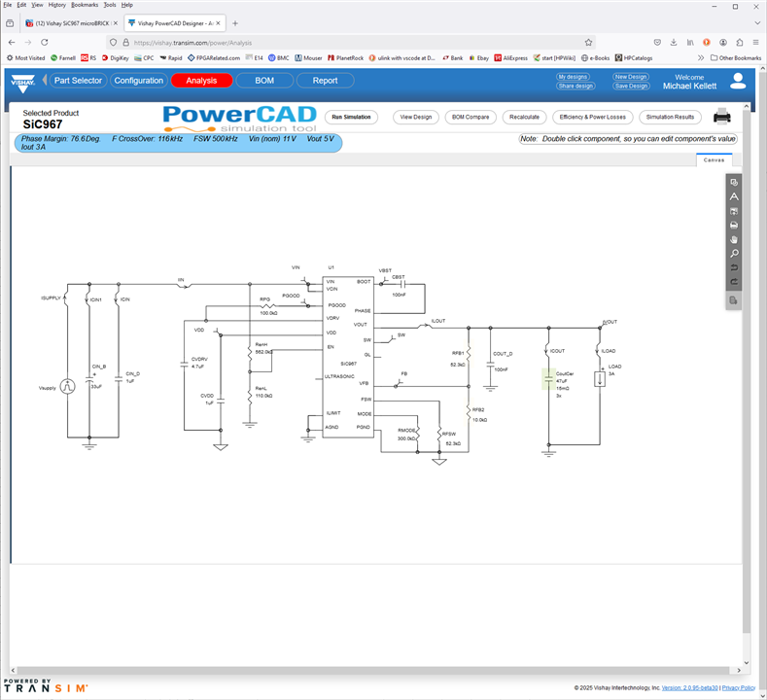Image resolution: width=767 pixels, height=700 pixels.
Task: Click the redo arrow in canvas toolbar
Action: 734,282
